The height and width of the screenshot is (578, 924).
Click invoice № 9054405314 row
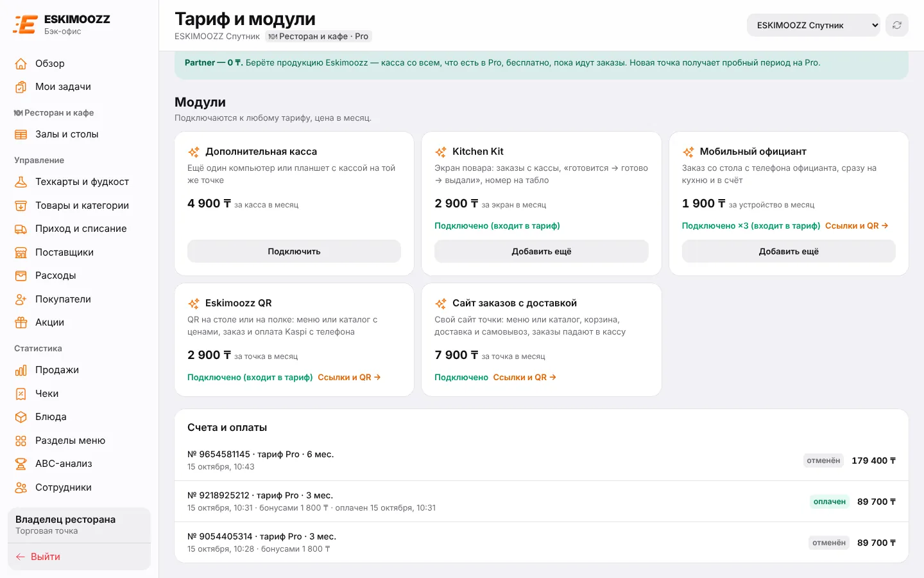point(542,542)
